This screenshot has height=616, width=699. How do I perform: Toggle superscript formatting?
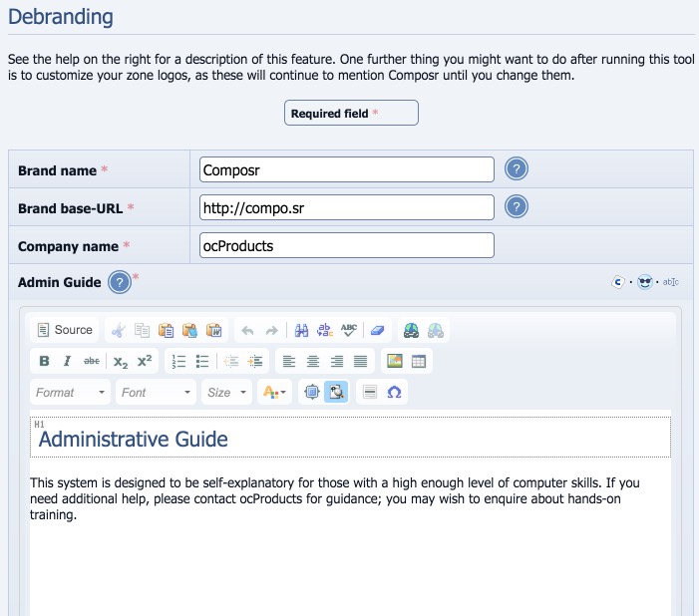[145, 361]
